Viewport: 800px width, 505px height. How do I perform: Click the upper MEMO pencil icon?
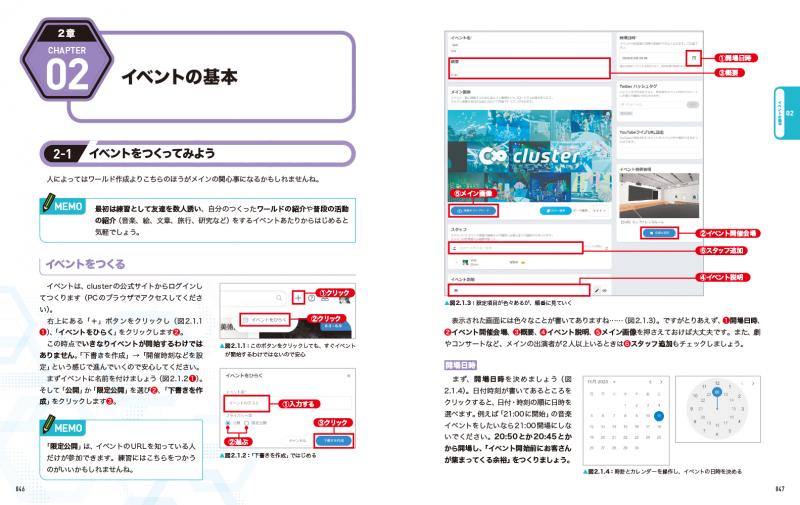coord(48,202)
